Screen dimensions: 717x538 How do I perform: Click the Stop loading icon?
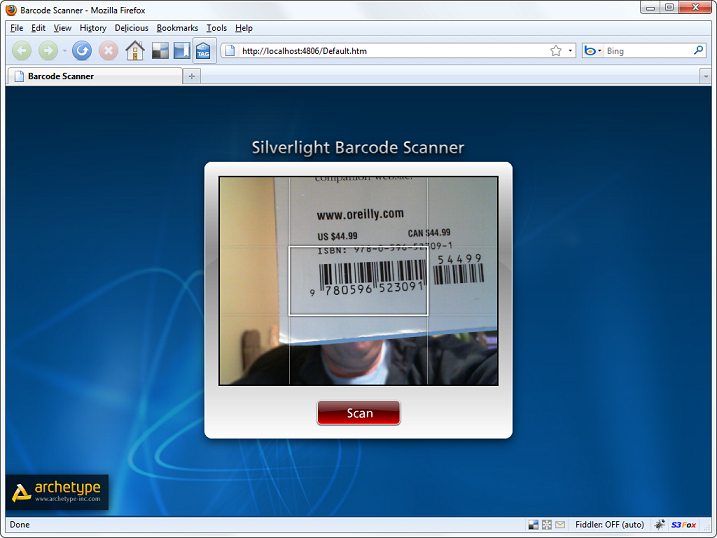[x=108, y=51]
